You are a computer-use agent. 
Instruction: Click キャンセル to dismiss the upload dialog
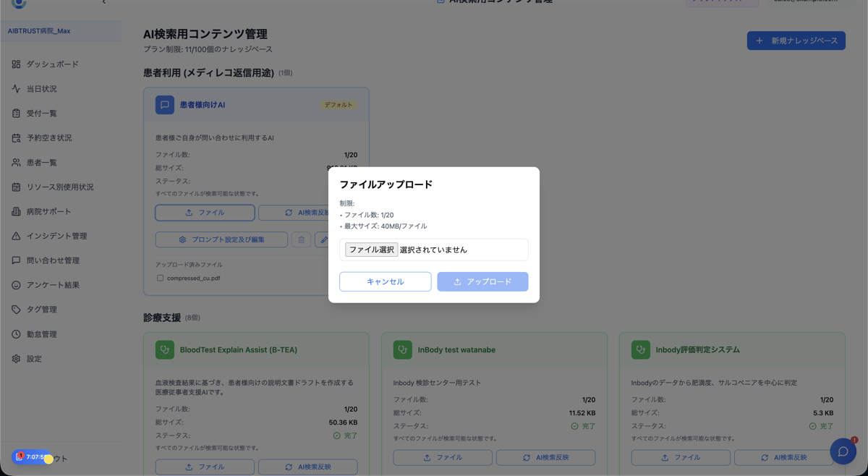click(386, 281)
